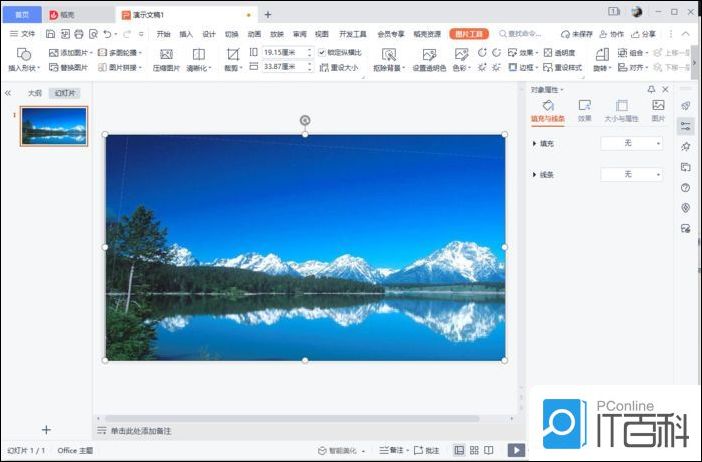This screenshot has width=702, height=462.
Task: Click 替换图片 replace picture button
Action: click(68, 67)
